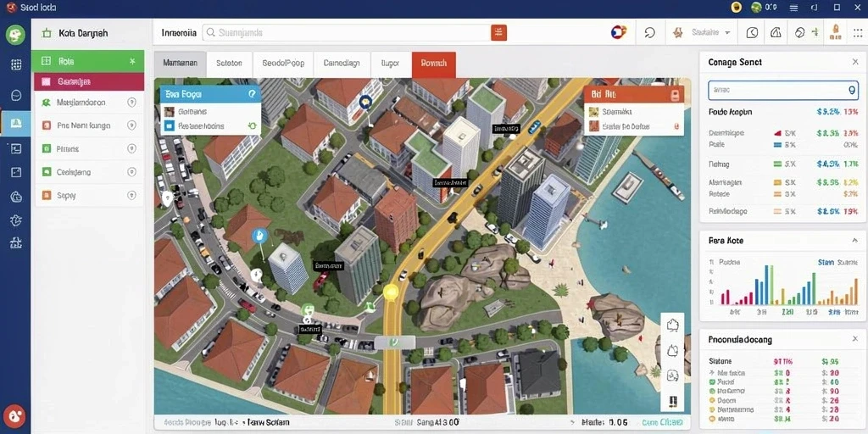
Task: Open the Sakine dropdown in top toolbar
Action: (702, 33)
